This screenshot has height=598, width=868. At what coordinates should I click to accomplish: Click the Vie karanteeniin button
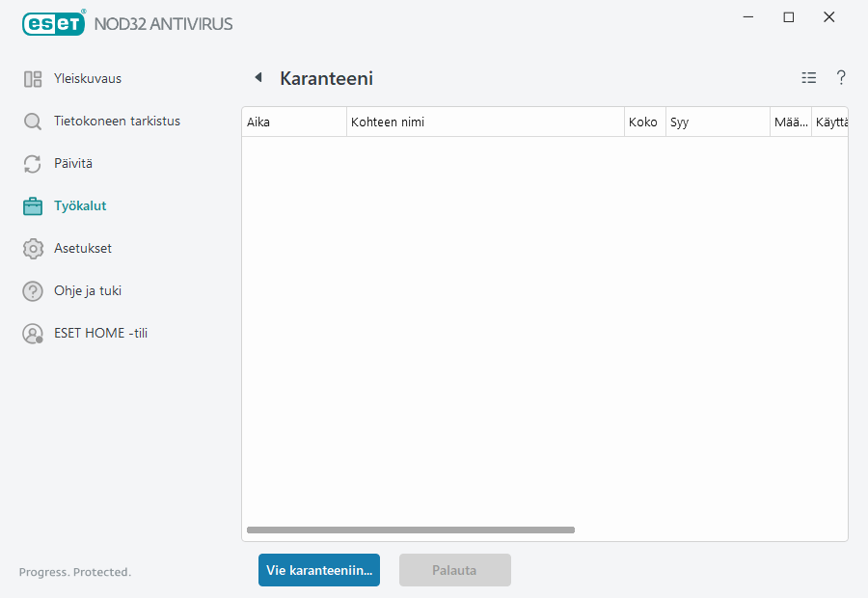tap(318, 570)
